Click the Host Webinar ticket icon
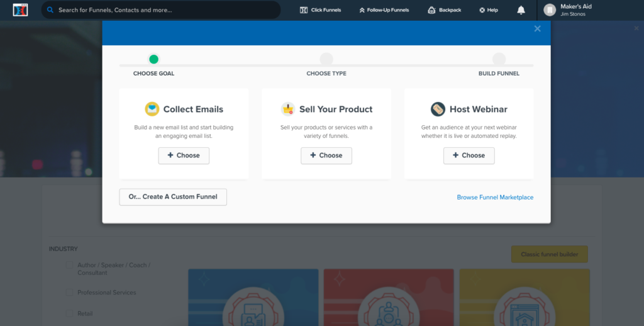 (x=438, y=109)
